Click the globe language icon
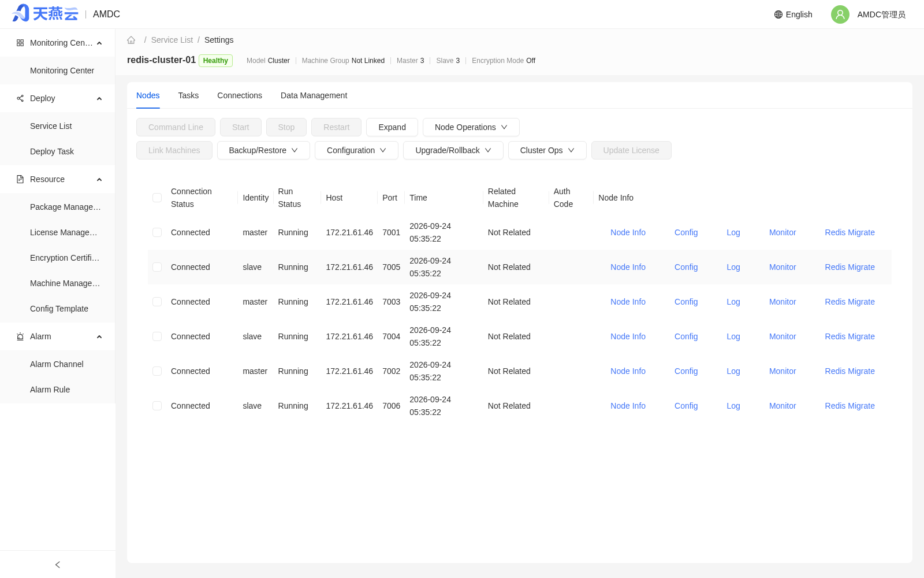The image size is (924, 578). pos(778,14)
